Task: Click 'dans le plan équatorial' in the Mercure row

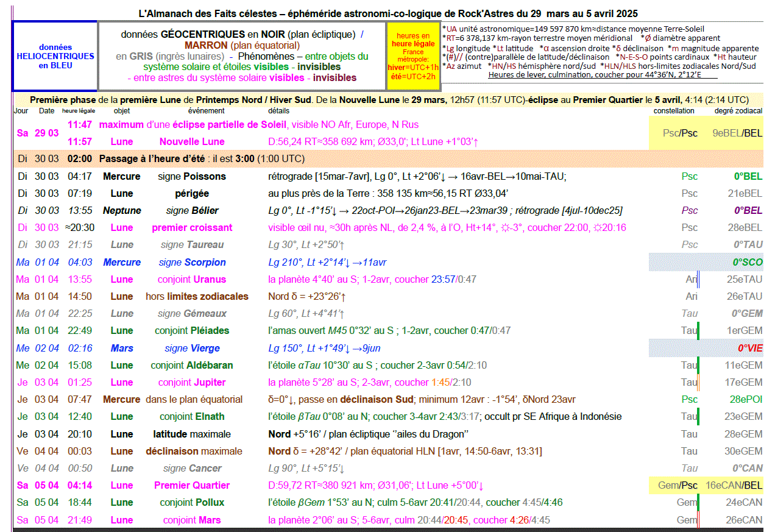Action: 194,400
